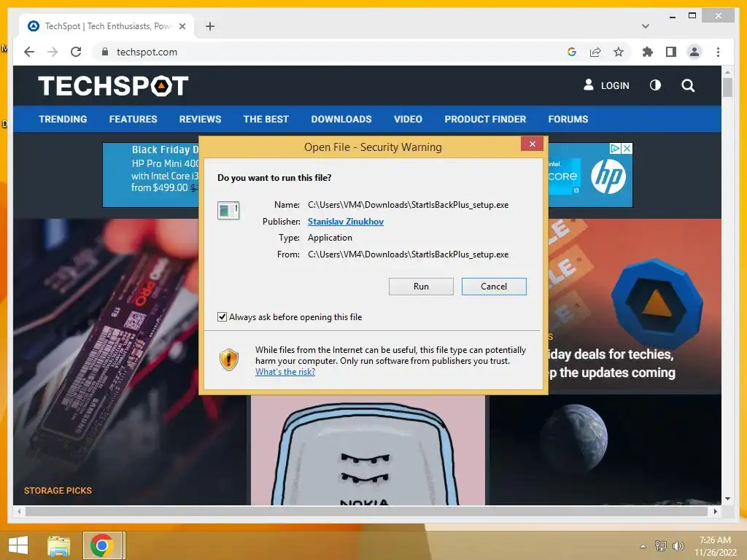Image resolution: width=747 pixels, height=560 pixels.
Task: Click the LOGIN user icon link
Action: pos(606,85)
